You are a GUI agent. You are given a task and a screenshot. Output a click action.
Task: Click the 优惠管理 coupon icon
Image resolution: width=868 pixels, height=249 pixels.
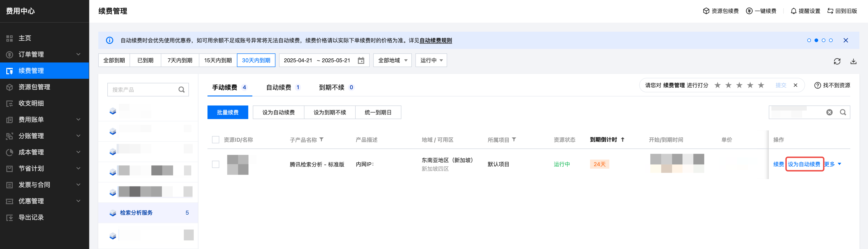pyautogui.click(x=10, y=201)
